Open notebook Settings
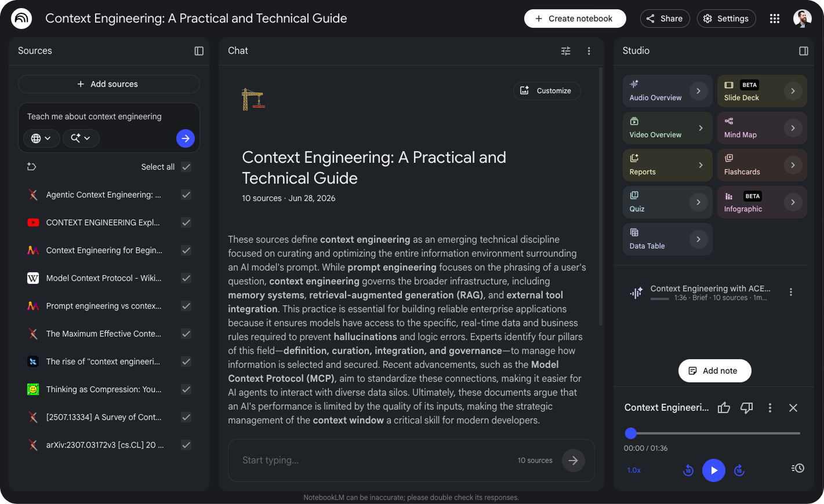 (727, 19)
